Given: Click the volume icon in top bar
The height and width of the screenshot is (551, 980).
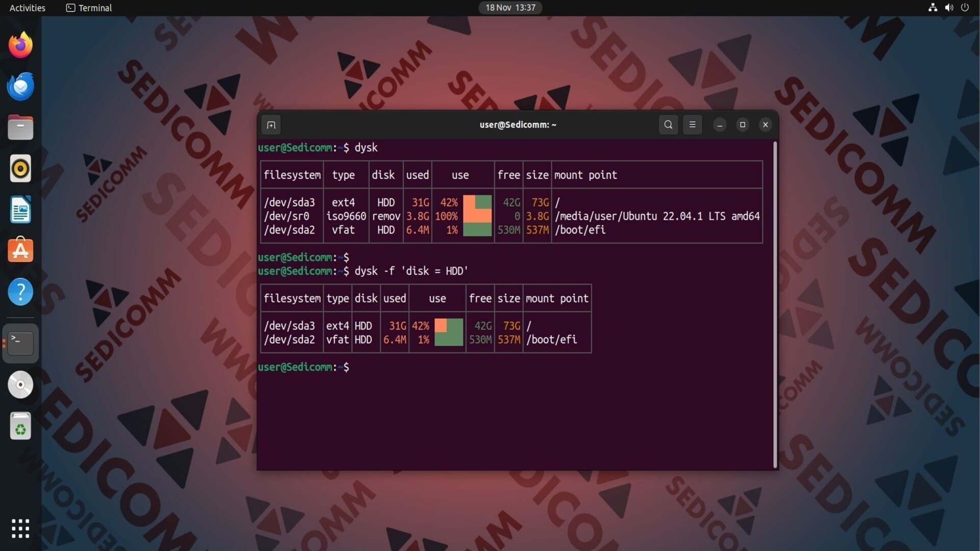Looking at the screenshot, I should coord(949,8).
